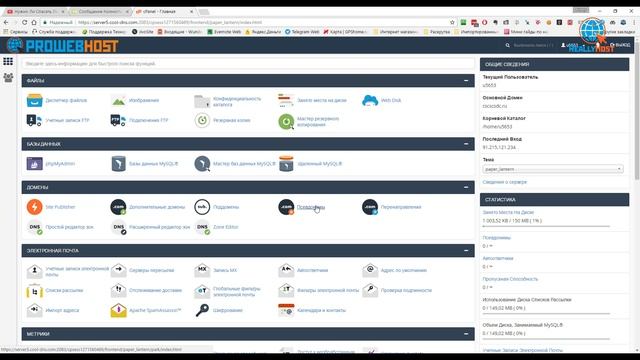Open Глобальные фильтры электронной почты icon
Image resolution: width=640 pixels, height=360 pixels.
coord(202,290)
